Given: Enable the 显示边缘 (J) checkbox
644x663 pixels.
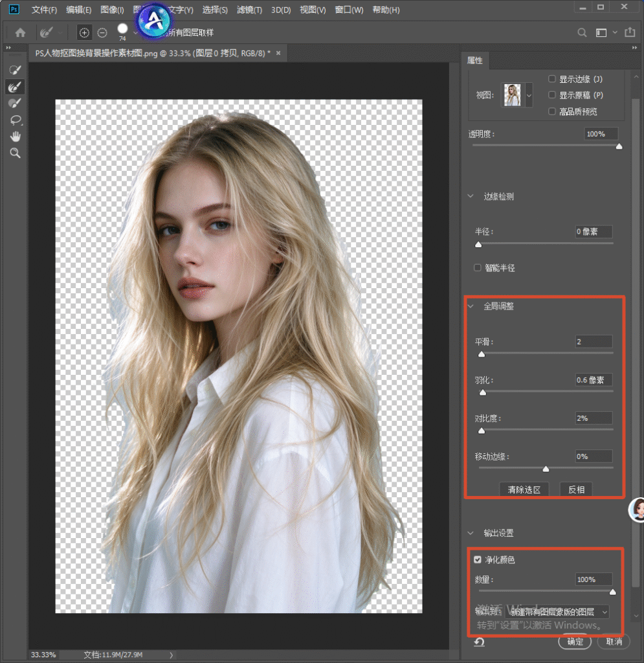Looking at the screenshot, I should 552,78.
